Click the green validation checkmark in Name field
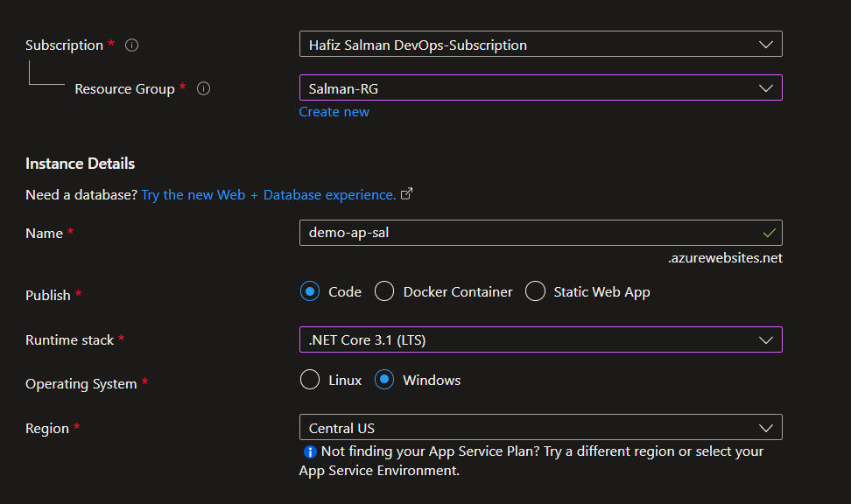Screen dimensions: 851x504 [x=768, y=233]
